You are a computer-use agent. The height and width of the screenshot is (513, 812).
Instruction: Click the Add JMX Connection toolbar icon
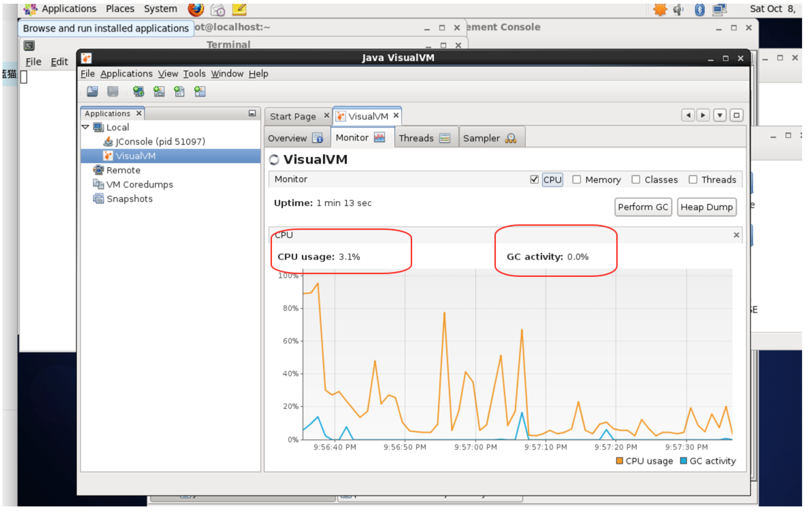tap(159, 92)
